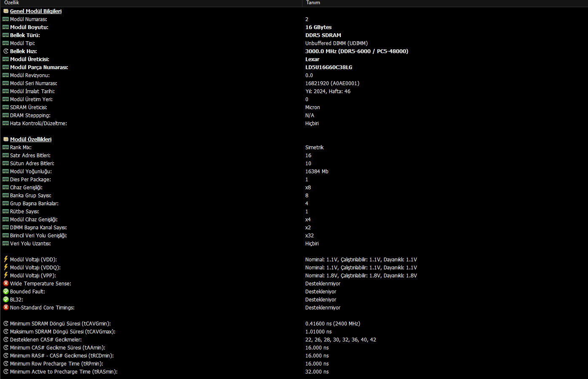Viewport: 588px width, 379px height.
Task: Click the red X icon beside Wide Temperature Sense
Action: 6,283
